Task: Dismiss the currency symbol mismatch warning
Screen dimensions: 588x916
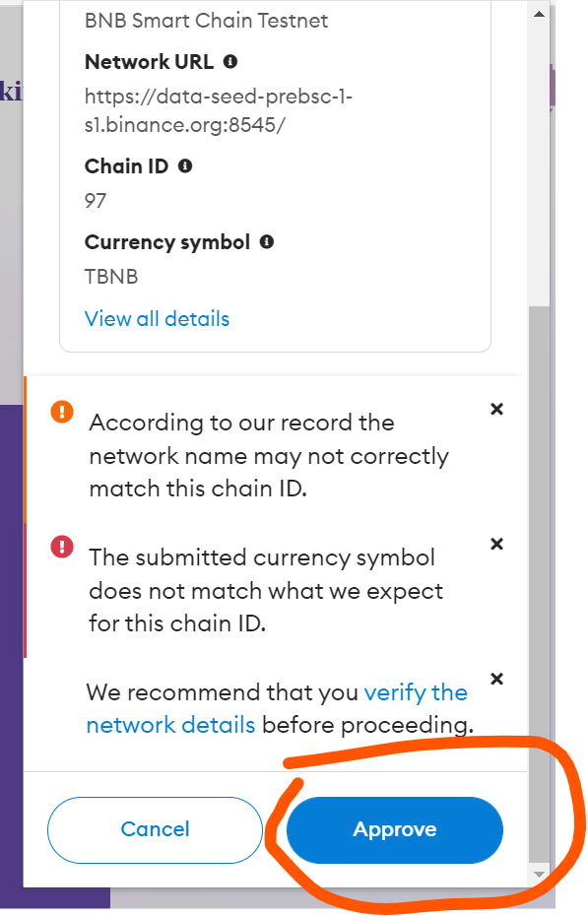Action: coord(496,544)
